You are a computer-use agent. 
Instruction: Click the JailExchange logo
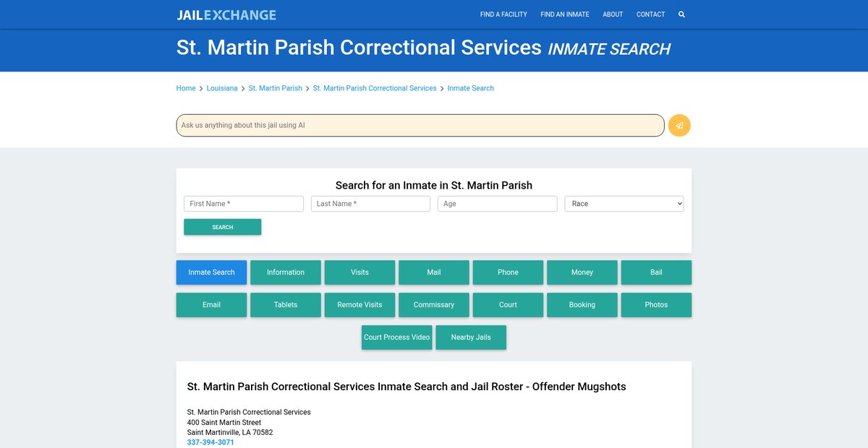[x=226, y=14]
